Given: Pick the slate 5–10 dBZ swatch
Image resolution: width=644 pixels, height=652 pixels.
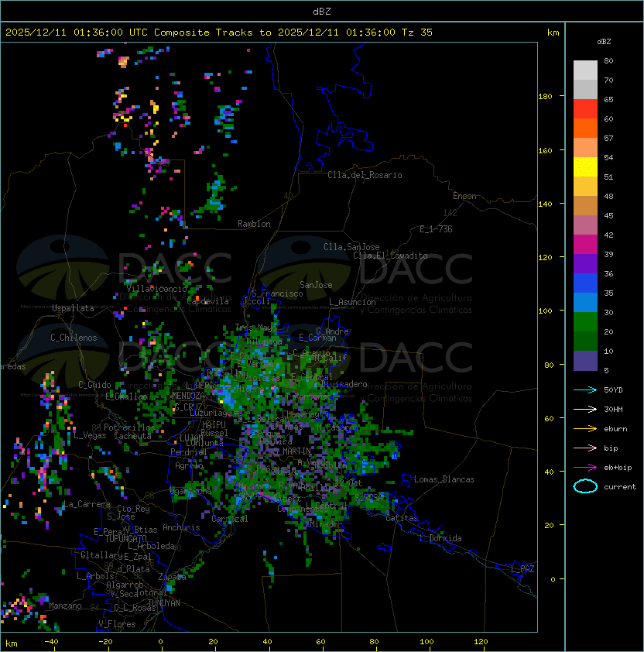Looking at the screenshot, I should pyautogui.click(x=585, y=361).
